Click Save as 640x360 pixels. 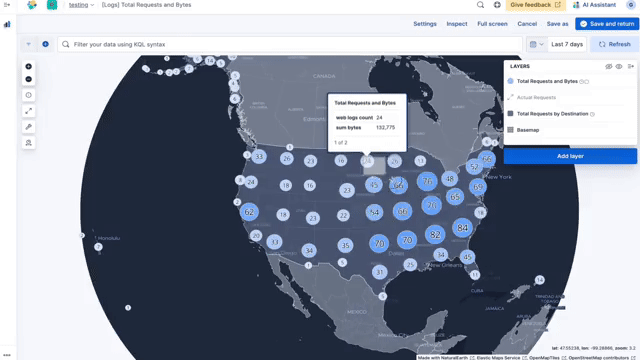pos(558,24)
